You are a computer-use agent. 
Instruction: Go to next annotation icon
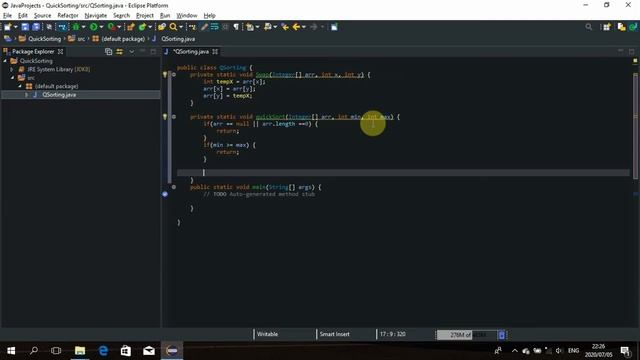coord(250,27)
